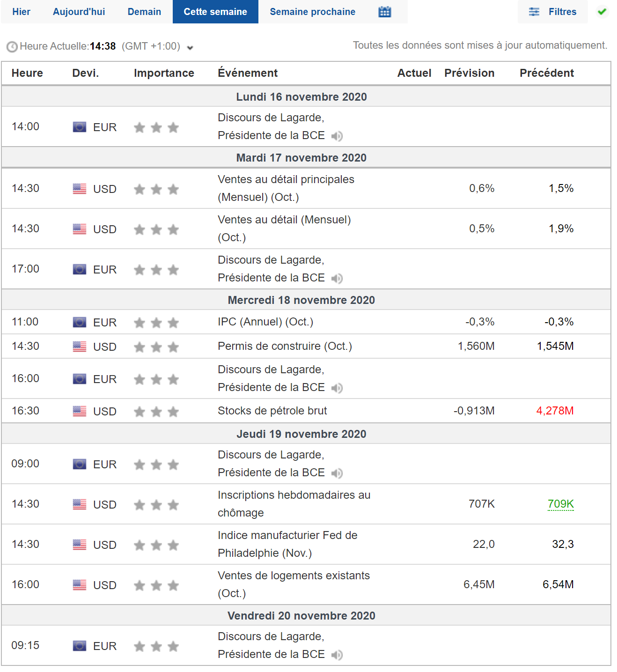
Task: Open Stocks de pétrole brut event
Action: click(272, 411)
